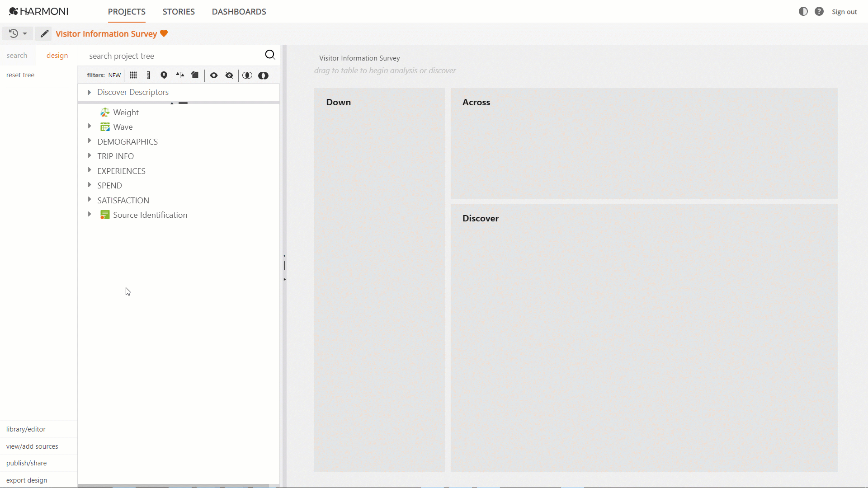Open the PROJECTS tab
Viewport: 868px width, 488px height.
(127, 12)
